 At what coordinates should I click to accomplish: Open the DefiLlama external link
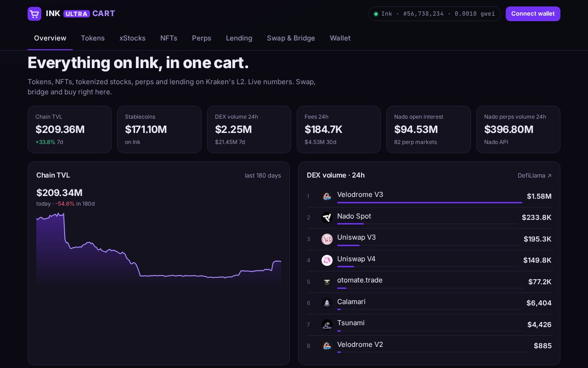(534, 175)
